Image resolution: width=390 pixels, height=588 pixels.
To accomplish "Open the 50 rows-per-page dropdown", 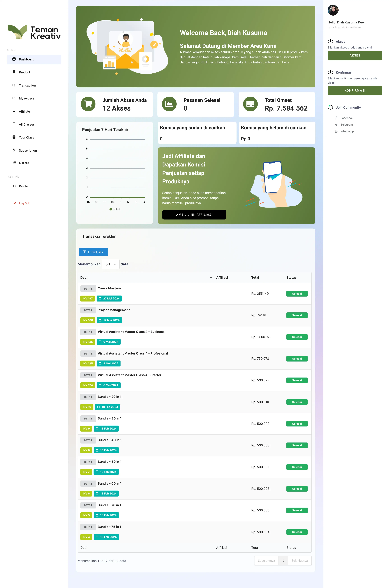I will point(110,264).
